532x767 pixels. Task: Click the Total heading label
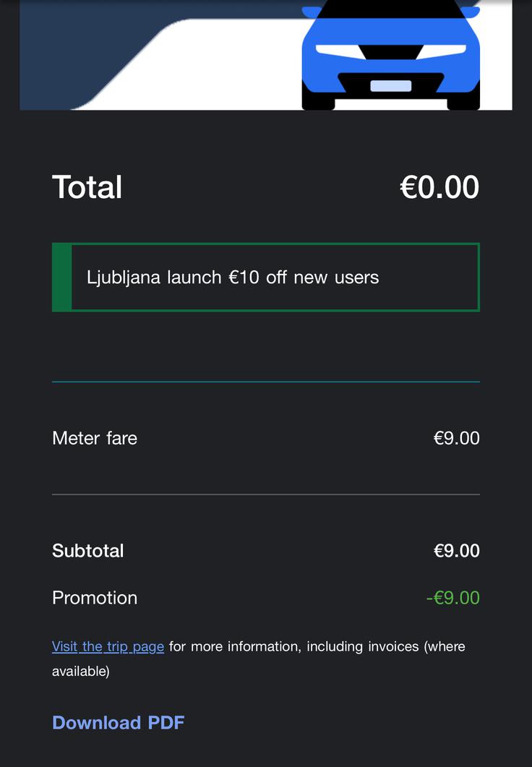pos(87,187)
